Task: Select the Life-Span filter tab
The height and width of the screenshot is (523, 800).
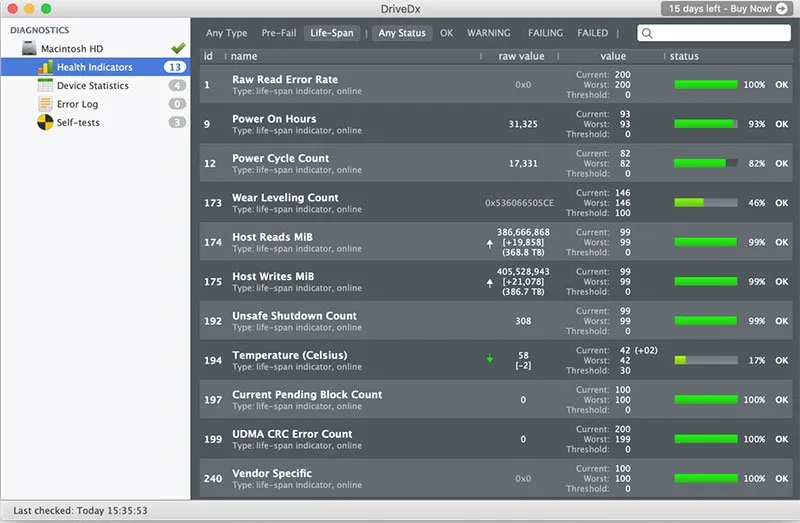Action: (331, 33)
